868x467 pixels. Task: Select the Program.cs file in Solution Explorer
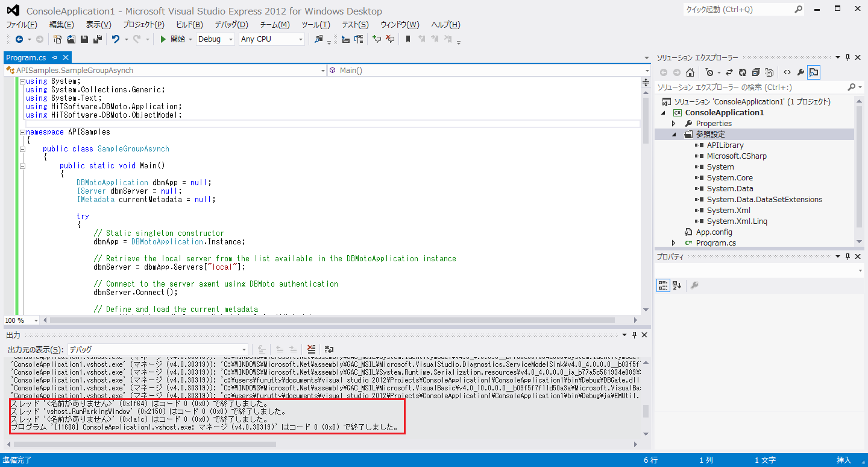[x=715, y=243]
